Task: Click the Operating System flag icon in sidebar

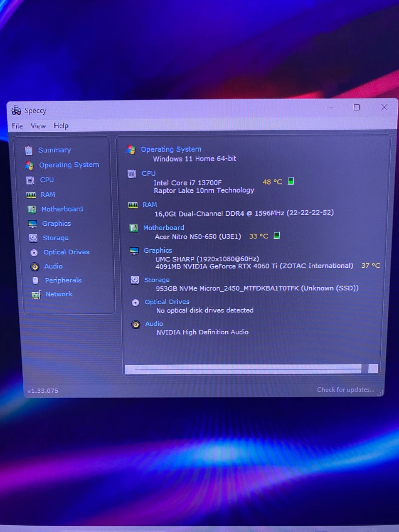Action: 29,165
